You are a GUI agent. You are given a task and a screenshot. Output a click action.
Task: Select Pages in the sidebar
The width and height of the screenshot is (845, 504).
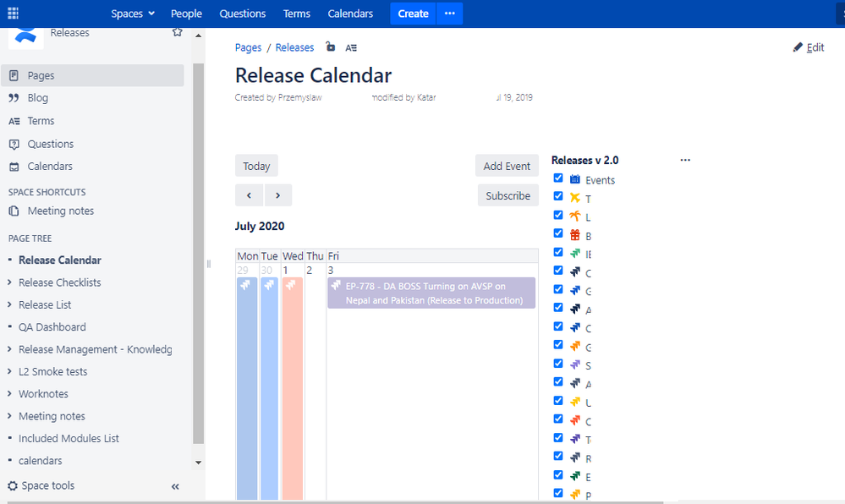pyautogui.click(x=93, y=75)
